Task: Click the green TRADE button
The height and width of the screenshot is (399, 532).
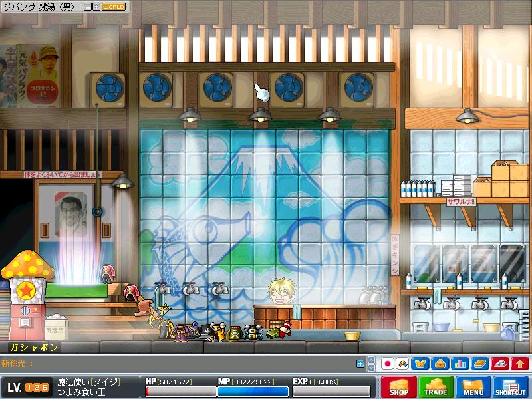Action: (436, 387)
